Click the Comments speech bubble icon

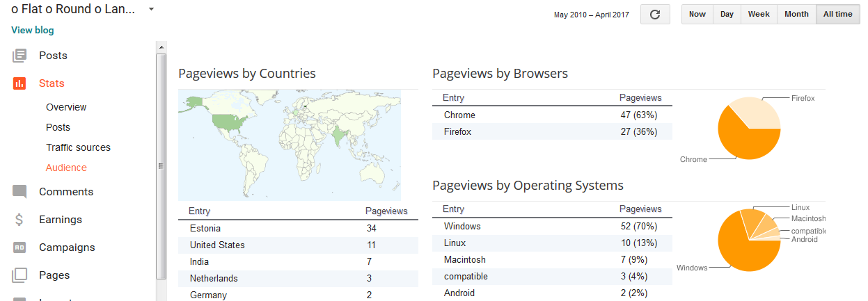pos(19,192)
